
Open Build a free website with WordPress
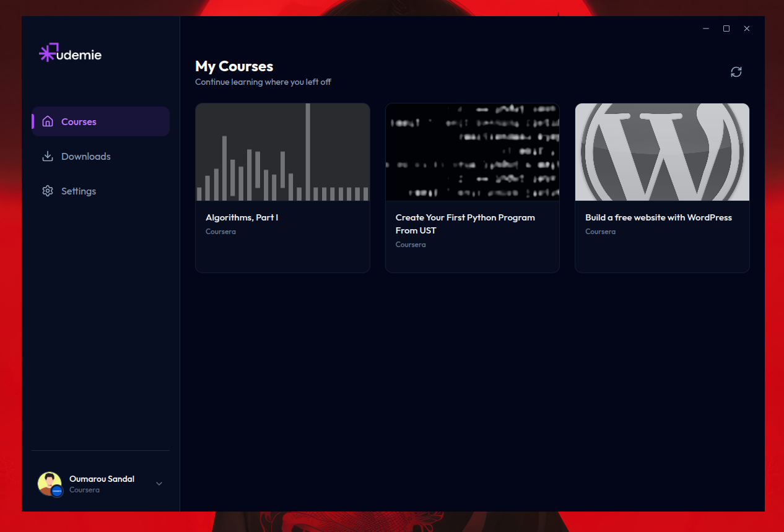pos(662,188)
